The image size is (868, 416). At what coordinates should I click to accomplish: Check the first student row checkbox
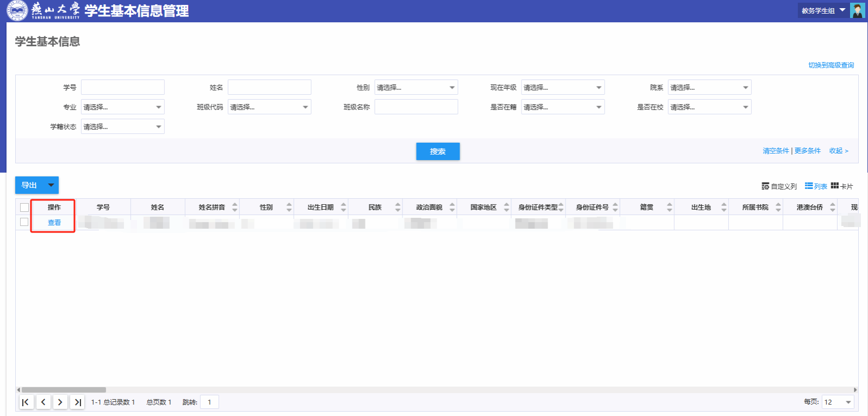(x=24, y=222)
